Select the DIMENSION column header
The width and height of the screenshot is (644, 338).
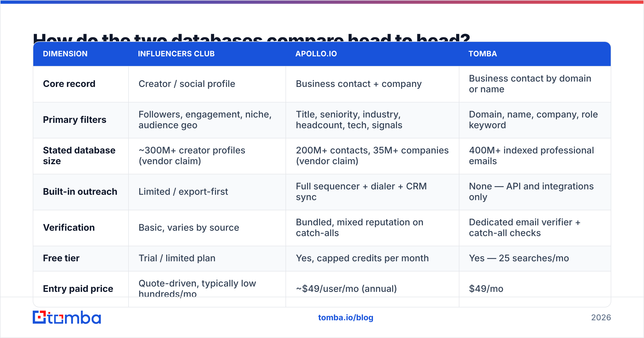(65, 54)
